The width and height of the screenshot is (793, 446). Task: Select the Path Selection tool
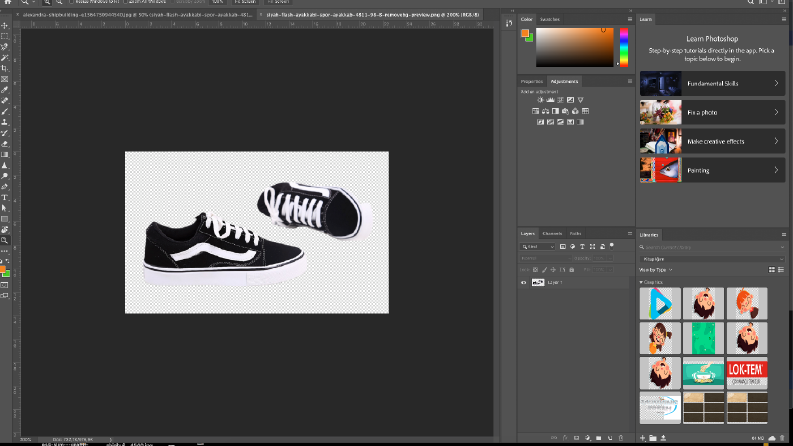pyautogui.click(x=5, y=208)
